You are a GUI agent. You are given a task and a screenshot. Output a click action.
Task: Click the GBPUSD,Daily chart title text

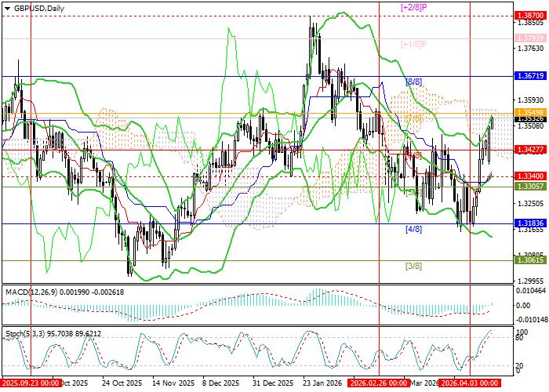(x=39, y=9)
